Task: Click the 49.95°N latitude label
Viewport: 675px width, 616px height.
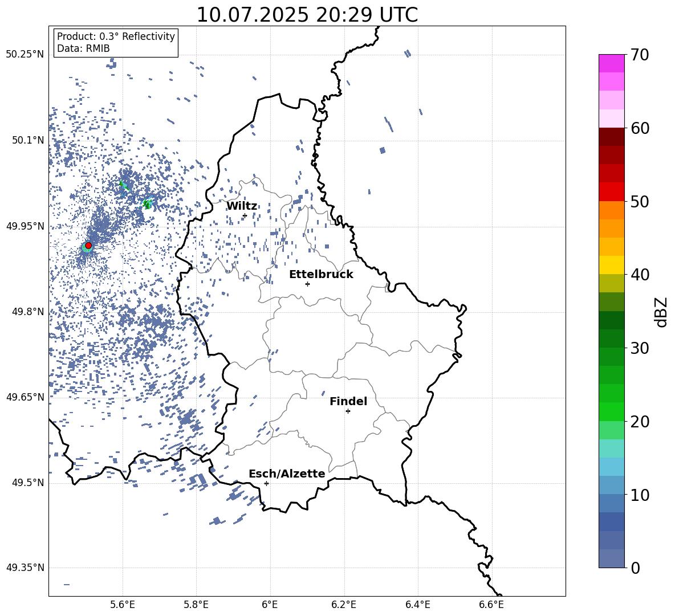Action: [x=25, y=226]
